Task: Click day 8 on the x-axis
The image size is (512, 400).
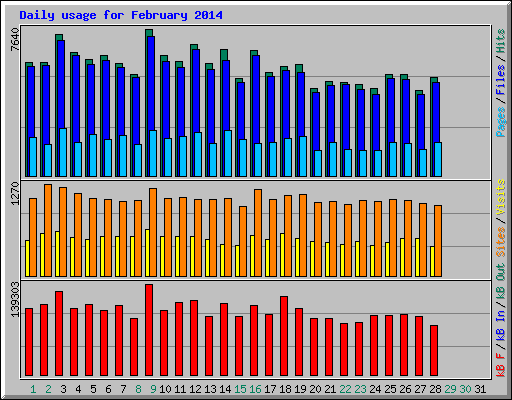Action: pos(138,389)
